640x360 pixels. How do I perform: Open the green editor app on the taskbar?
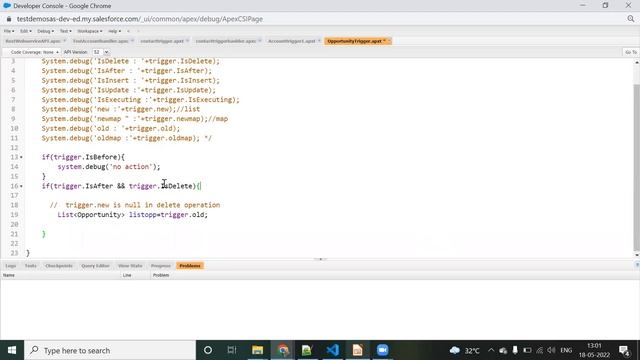307,350
